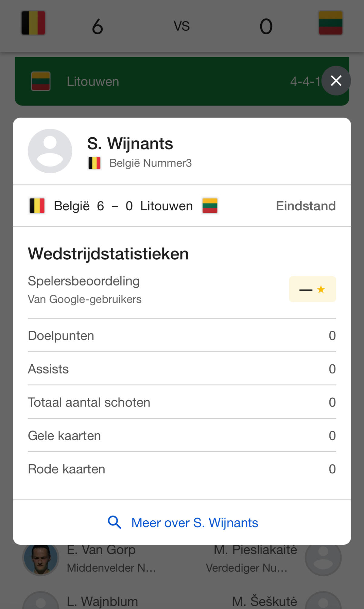Viewport: 364px width, 609px height.
Task: Select M. Piesliakaitė in the lineup
Action: [x=255, y=550]
